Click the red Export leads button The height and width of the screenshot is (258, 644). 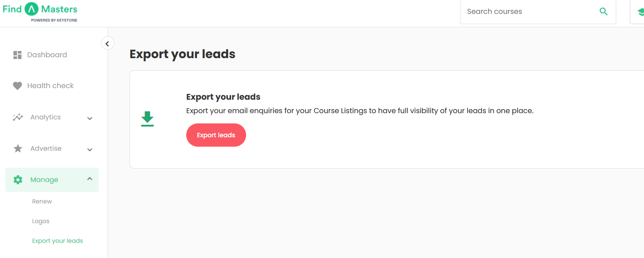click(216, 135)
